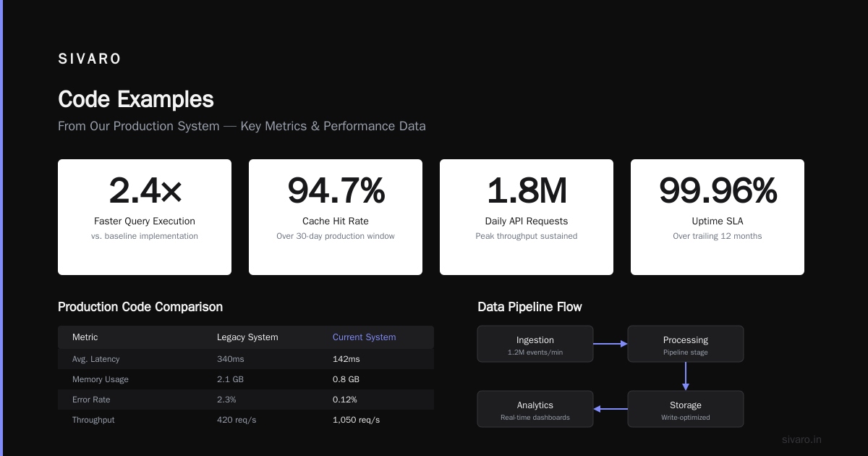Click the Legacy System column header
The height and width of the screenshot is (456, 868).
point(247,337)
